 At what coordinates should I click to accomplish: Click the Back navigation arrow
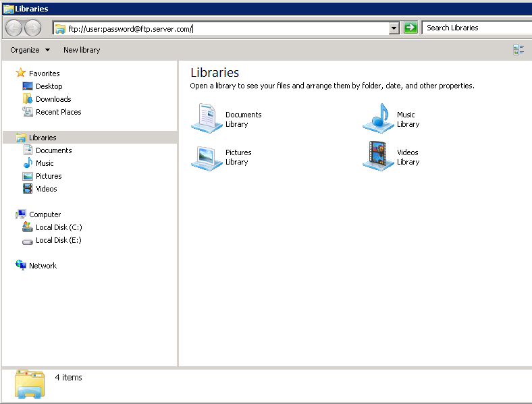(14, 28)
